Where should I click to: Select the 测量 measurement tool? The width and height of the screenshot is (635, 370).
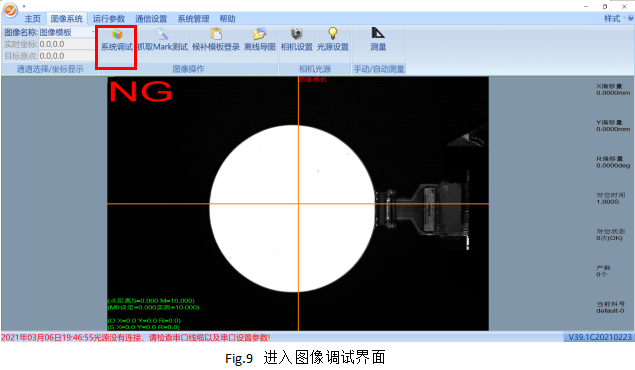point(378,40)
